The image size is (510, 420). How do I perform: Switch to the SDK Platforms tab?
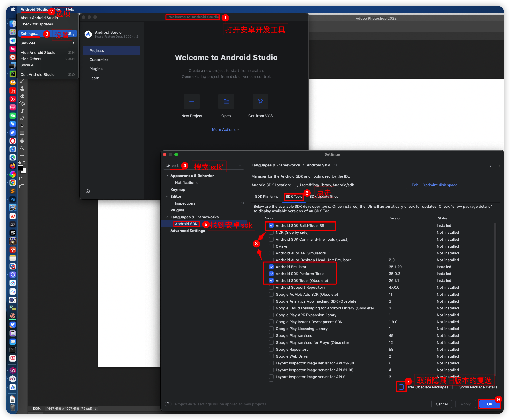[267, 197]
